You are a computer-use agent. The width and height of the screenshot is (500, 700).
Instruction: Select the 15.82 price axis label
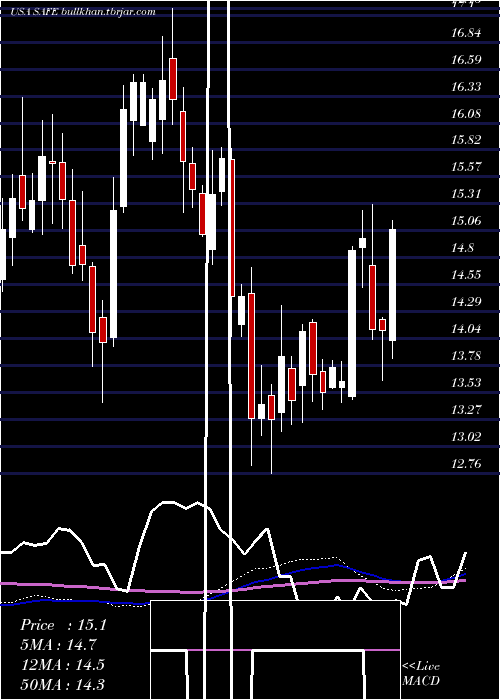point(466,140)
